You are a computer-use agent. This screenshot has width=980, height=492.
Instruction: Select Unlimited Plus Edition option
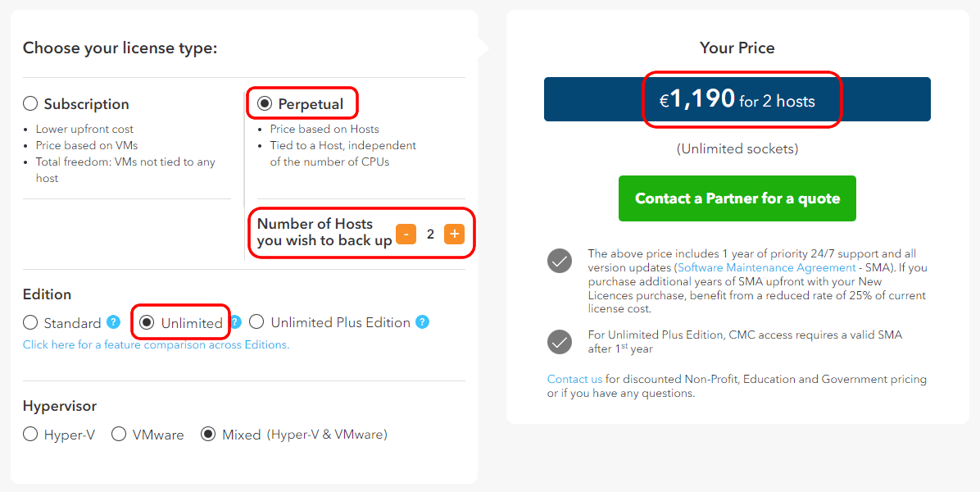click(x=256, y=322)
